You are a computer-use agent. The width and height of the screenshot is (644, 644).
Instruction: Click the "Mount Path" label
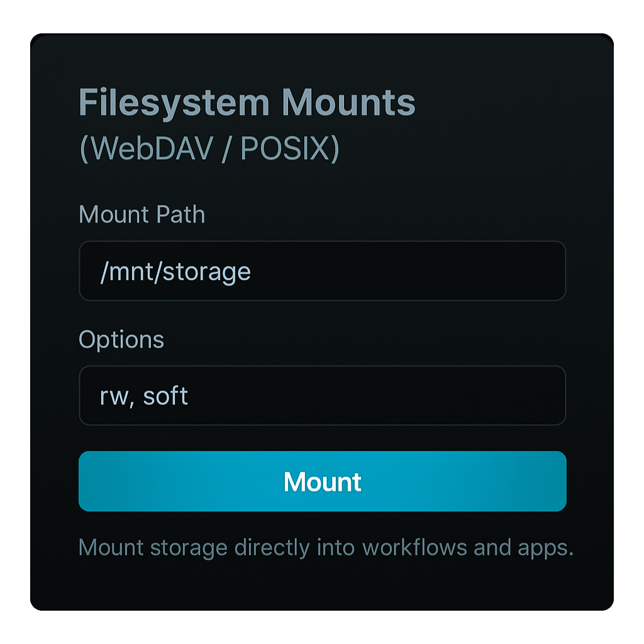point(142,215)
